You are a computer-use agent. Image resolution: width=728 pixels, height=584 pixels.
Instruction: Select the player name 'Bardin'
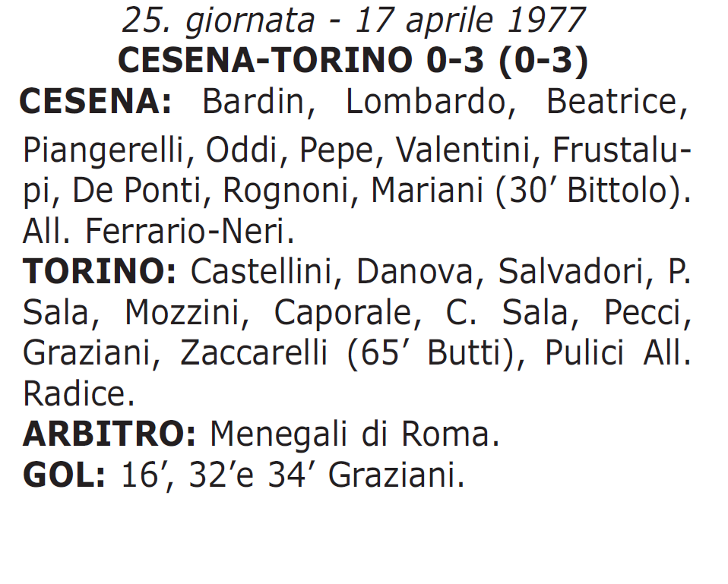coord(253,101)
